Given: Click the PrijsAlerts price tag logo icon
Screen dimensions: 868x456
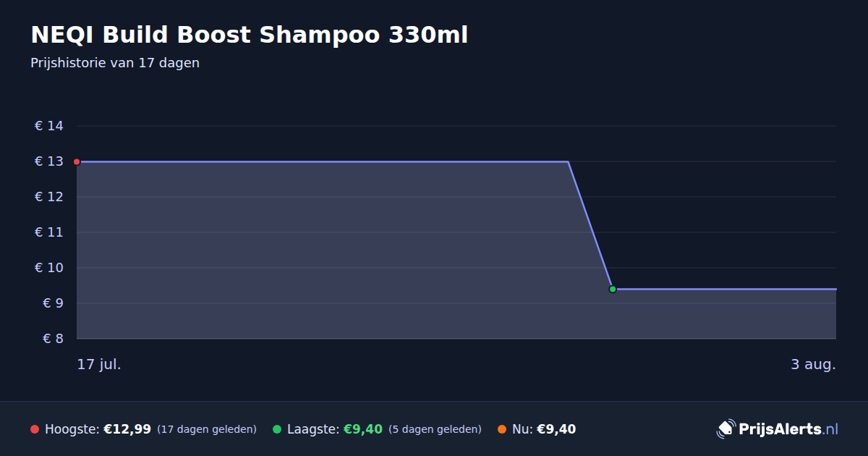Looking at the screenshot, I should pyautogui.click(x=726, y=428).
